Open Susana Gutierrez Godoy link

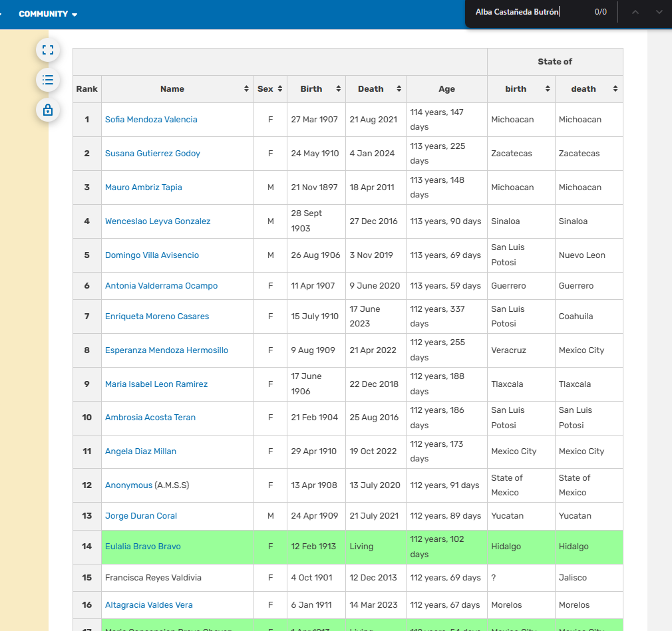(152, 154)
